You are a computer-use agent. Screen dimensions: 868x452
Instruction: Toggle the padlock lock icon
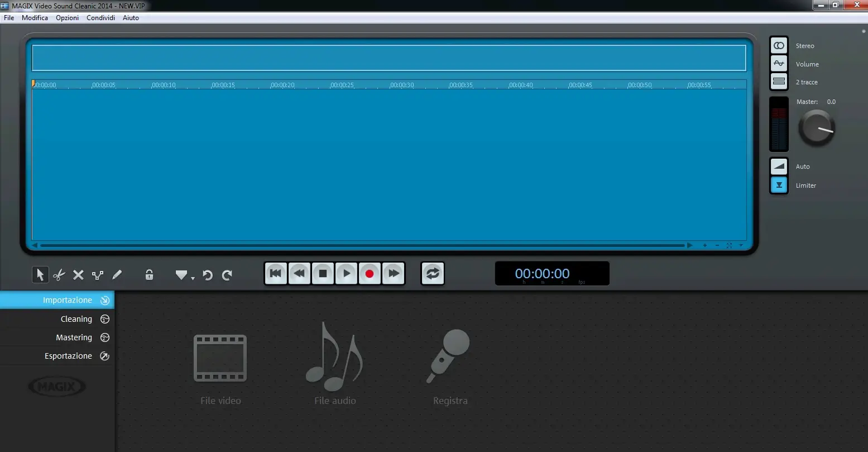tap(149, 274)
